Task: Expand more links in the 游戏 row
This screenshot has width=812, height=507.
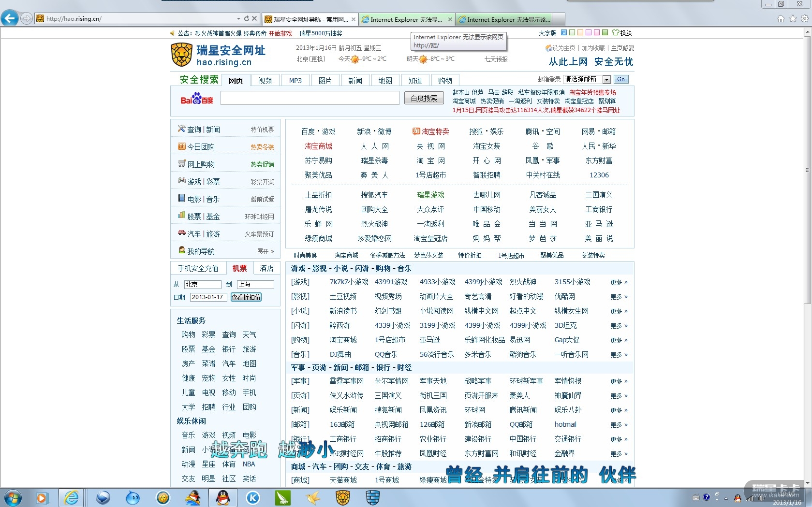Action: pos(619,282)
